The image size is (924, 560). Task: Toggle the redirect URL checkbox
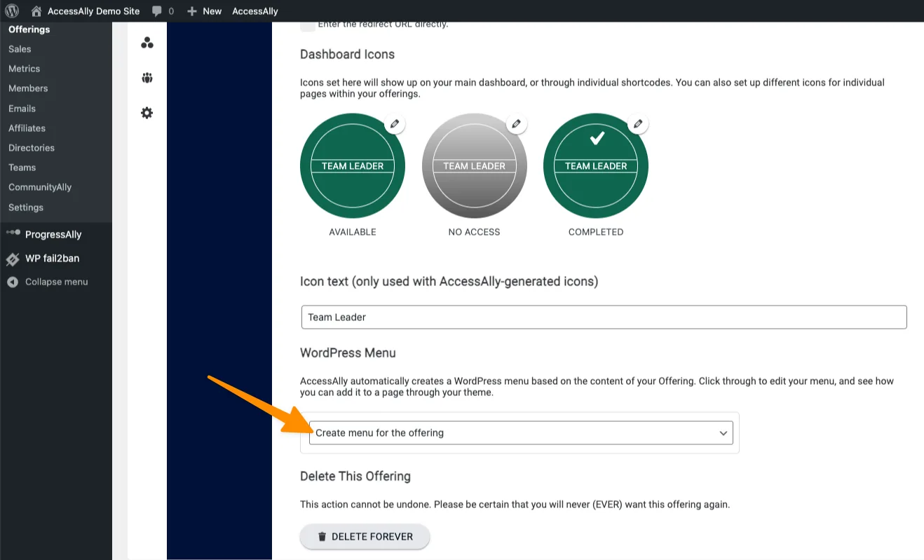coord(307,26)
